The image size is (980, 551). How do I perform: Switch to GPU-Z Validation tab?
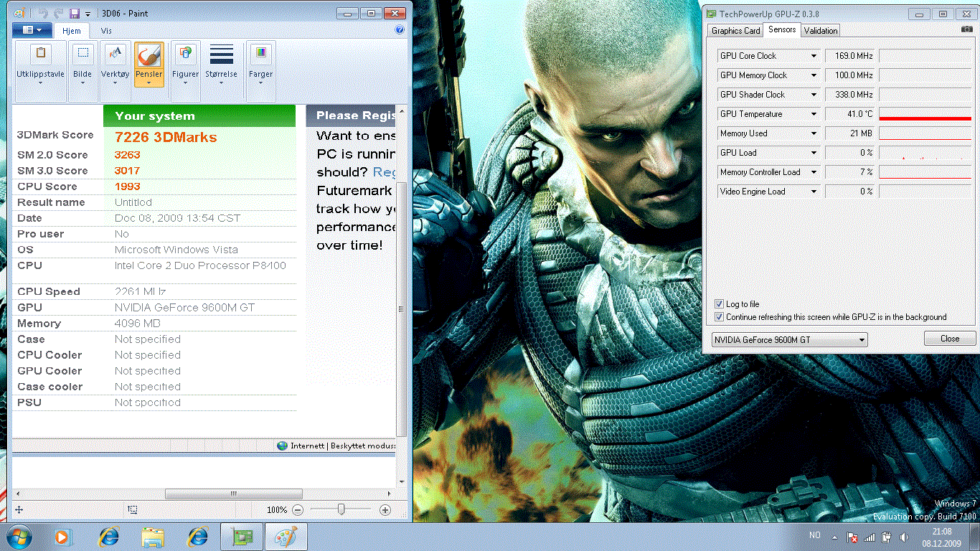pyautogui.click(x=821, y=30)
